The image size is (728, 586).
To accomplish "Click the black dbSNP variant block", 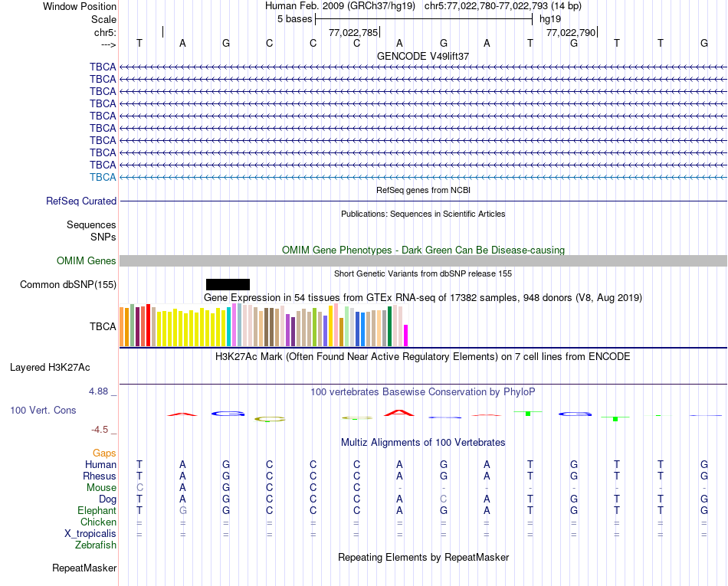I will (228, 284).
